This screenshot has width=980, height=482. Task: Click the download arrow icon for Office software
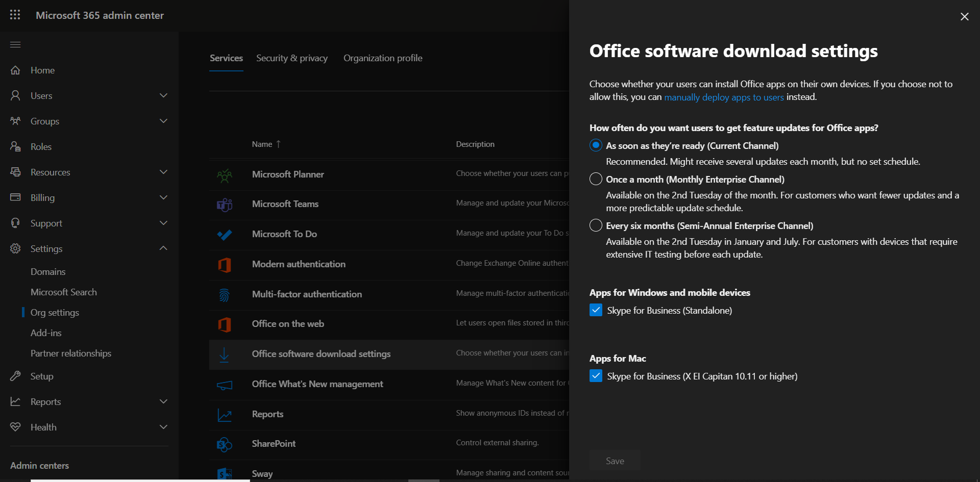coord(224,354)
